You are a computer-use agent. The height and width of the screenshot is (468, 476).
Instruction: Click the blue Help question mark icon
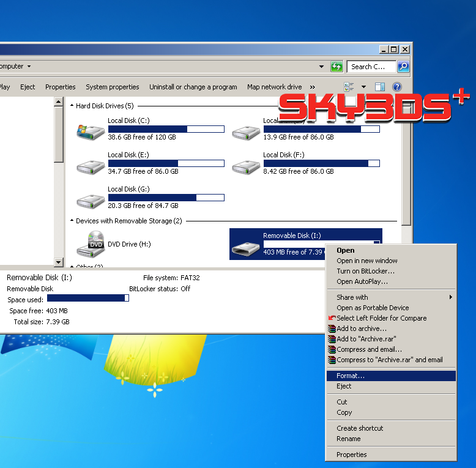point(396,87)
